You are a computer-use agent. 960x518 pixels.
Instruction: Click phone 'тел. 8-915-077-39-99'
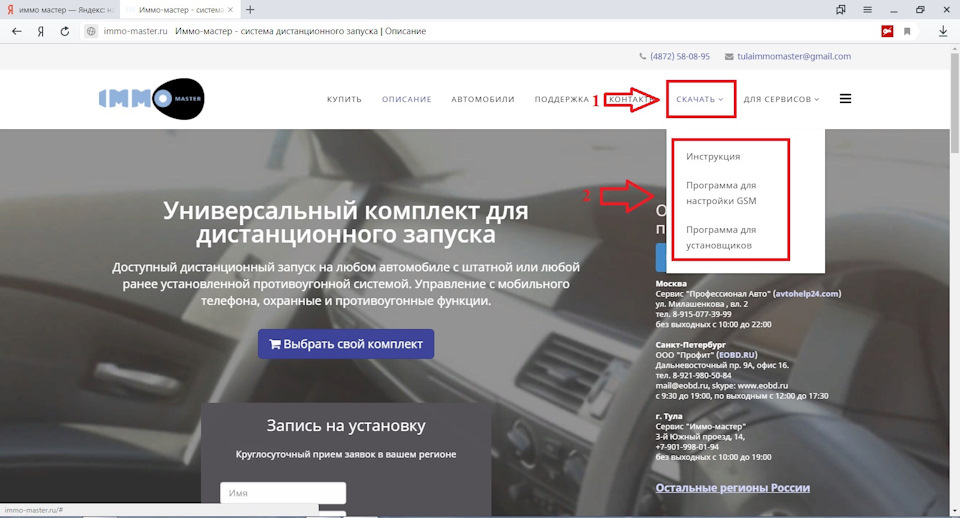pyautogui.click(x=693, y=314)
